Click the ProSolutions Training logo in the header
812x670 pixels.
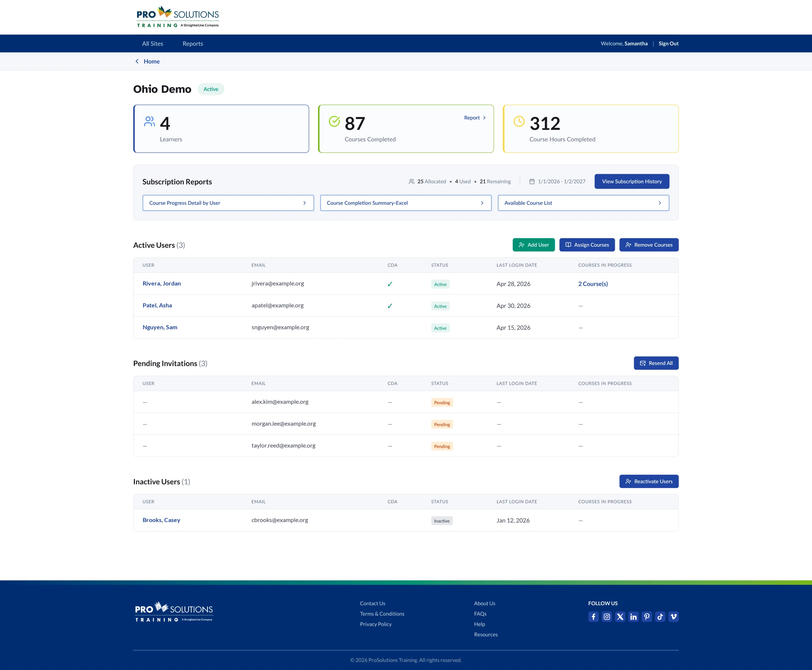pyautogui.click(x=178, y=17)
